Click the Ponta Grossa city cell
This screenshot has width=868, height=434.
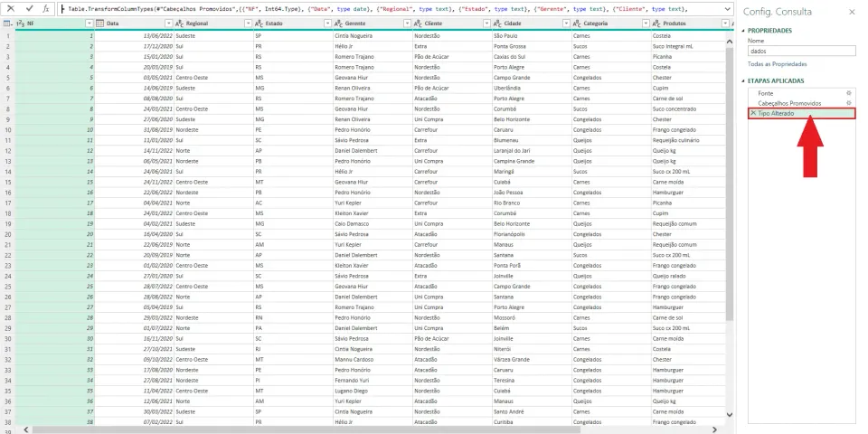[532, 46]
